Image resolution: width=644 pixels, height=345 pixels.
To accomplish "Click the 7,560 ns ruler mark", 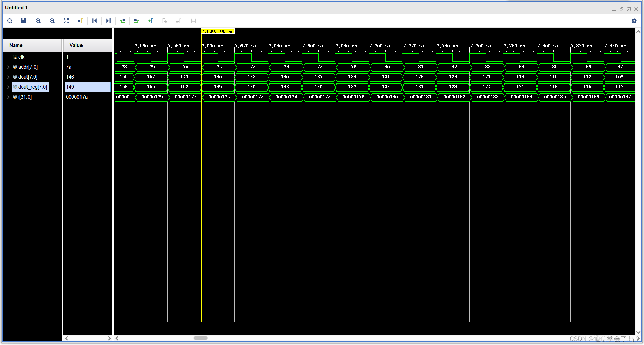I will [x=145, y=46].
